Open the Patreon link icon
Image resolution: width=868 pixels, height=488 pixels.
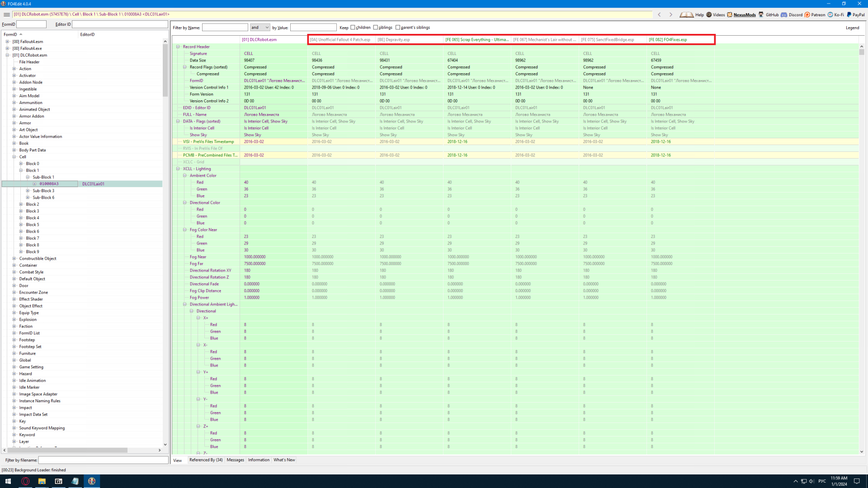click(x=807, y=14)
